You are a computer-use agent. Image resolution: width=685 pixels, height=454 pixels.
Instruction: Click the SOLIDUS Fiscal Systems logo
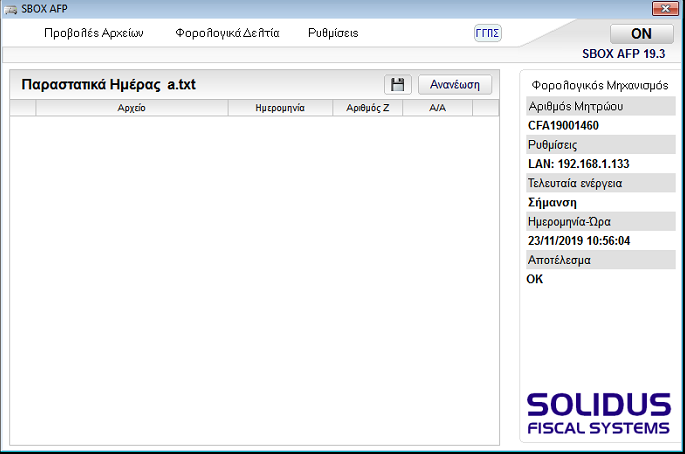point(599,413)
